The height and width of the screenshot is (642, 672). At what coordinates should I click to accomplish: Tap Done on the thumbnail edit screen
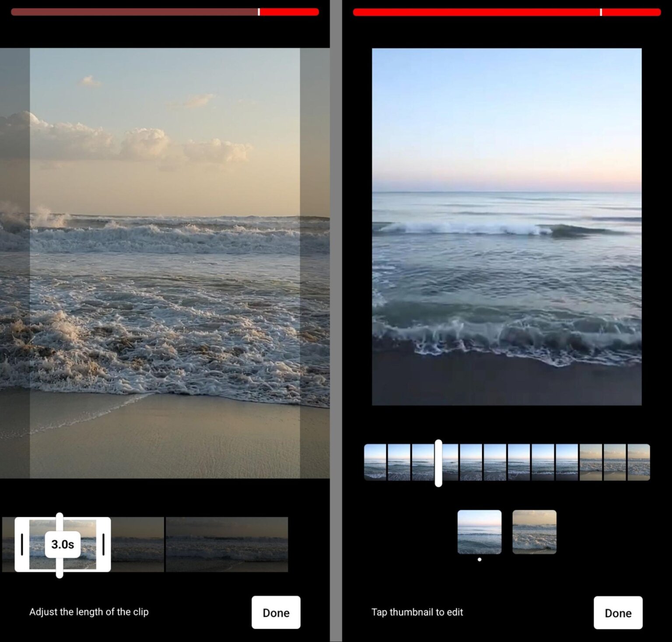pyautogui.click(x=618, y=613)
